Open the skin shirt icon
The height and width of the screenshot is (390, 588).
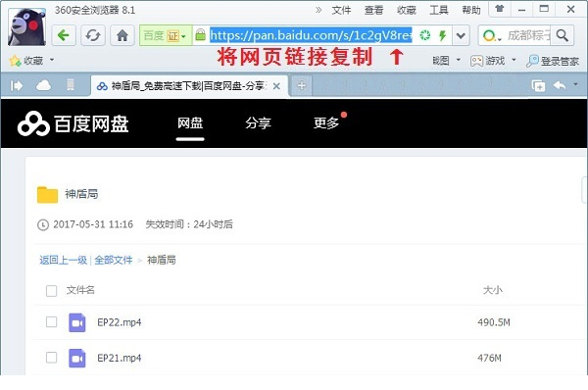tap(499, 9)
